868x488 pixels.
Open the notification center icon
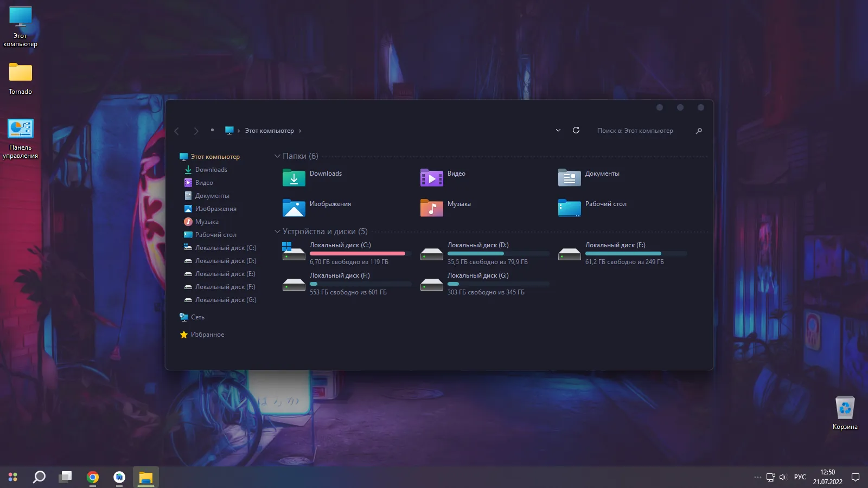pyautogui.click(x=856, y=477)
